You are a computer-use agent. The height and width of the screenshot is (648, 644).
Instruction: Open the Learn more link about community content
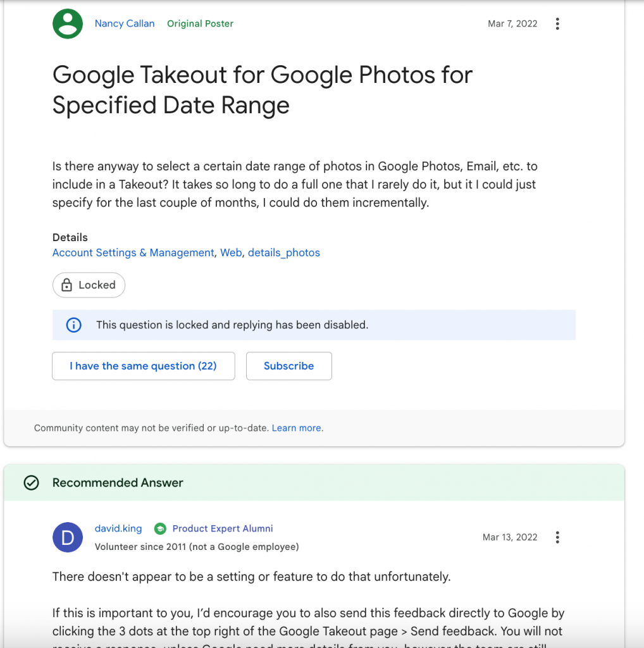pos(296,428)
